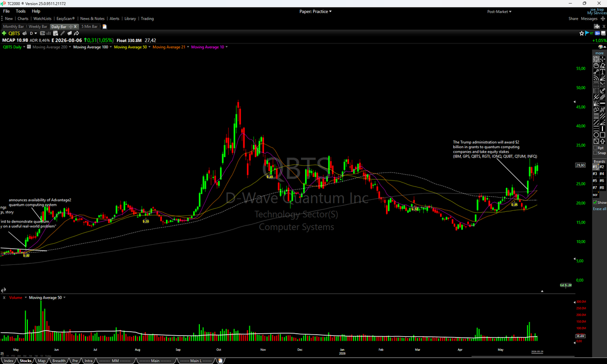Click the New toolbar button
Image resolution: width=607 pixels, height=364 pixels.
[9, 19]
